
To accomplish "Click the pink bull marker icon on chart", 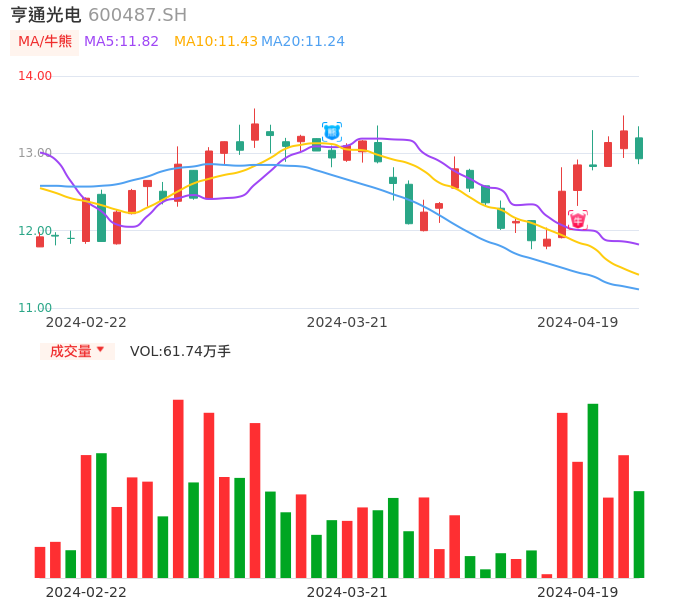I will click(578, 219).
